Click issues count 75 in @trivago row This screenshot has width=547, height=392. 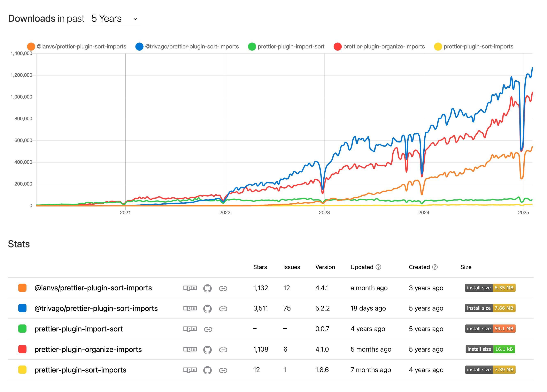(287, 308)
